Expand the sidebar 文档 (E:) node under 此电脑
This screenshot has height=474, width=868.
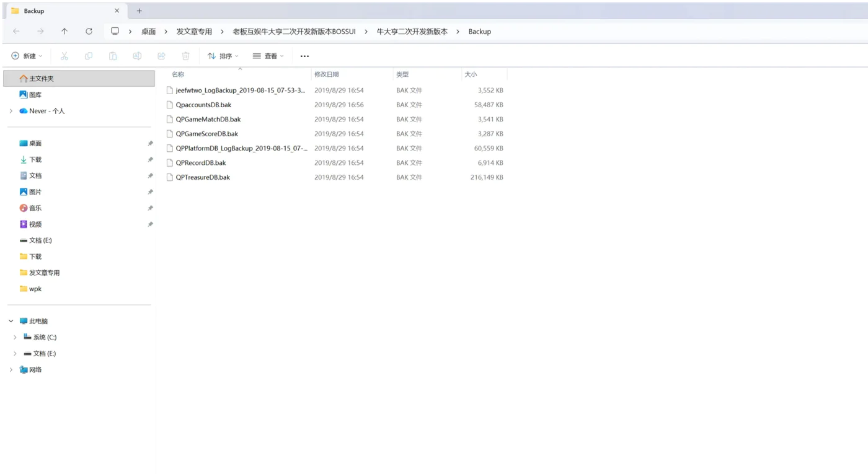click(x=15, y=353)
